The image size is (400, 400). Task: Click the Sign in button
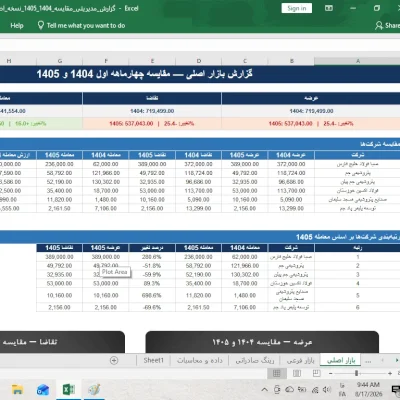[x=297, y=8]
